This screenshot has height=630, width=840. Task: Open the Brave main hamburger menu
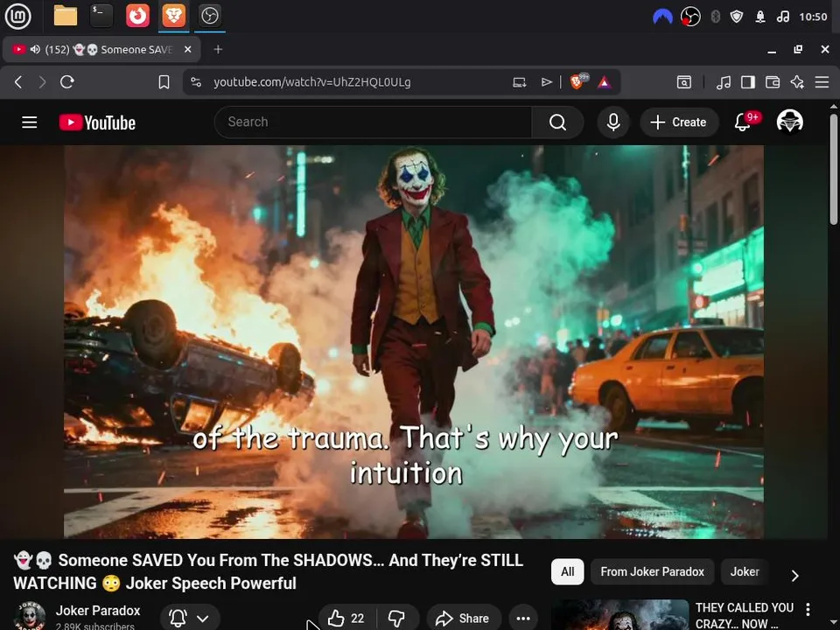click(x=822, y=82)
